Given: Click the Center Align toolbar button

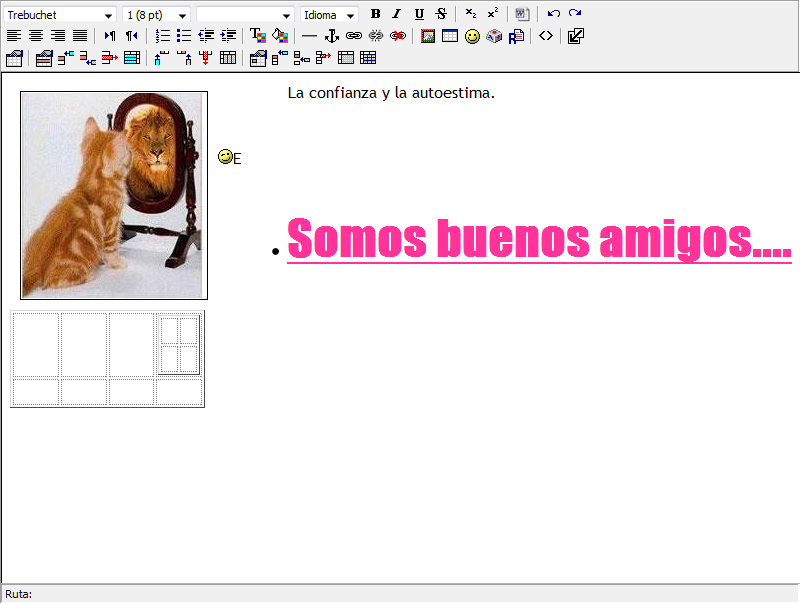Looking at the screenshot, I should [36, 36].
